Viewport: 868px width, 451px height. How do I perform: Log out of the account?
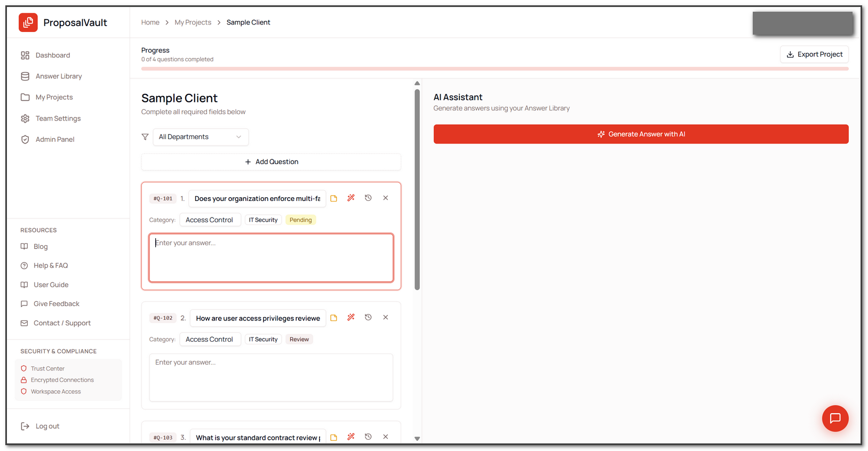(x=47, y=426)
